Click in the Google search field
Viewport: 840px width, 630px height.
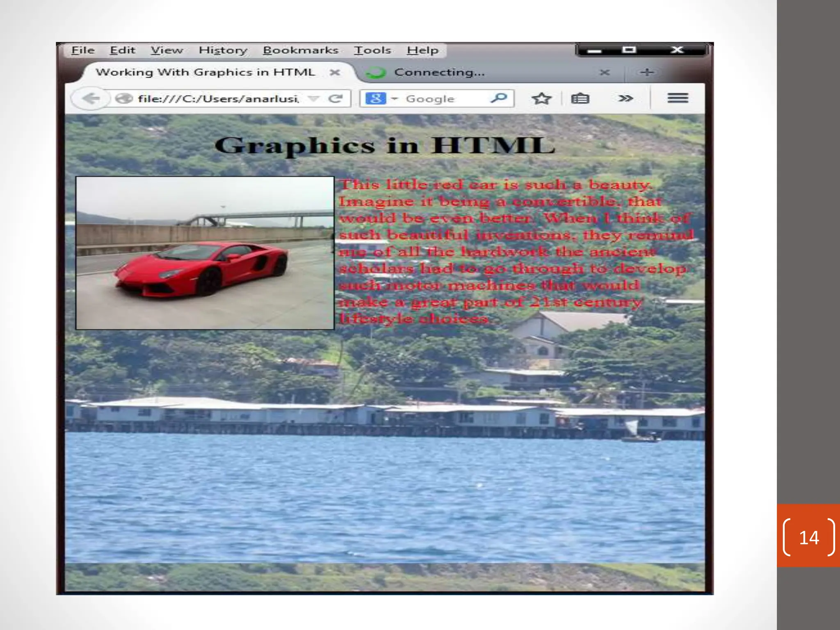(x=443, y=99)
